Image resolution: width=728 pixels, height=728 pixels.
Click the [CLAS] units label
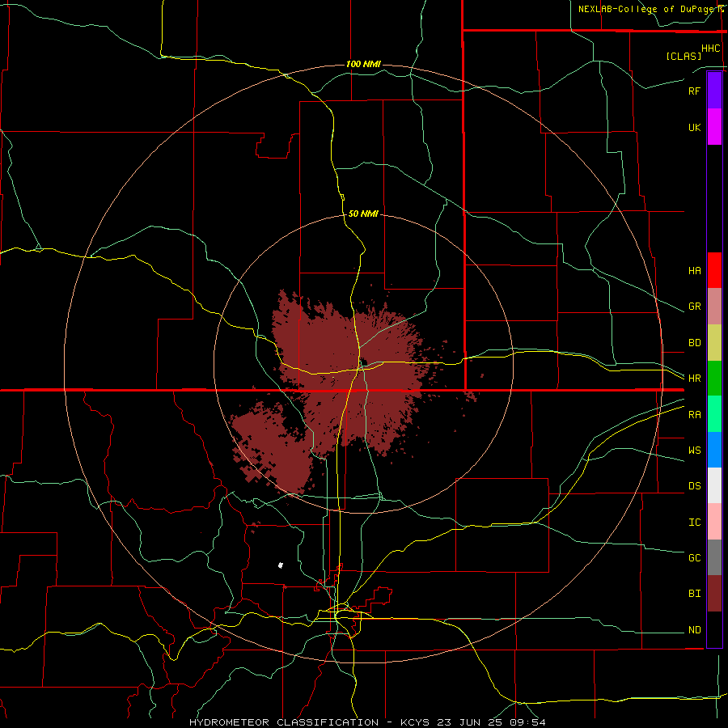click(x=684, y=56)
